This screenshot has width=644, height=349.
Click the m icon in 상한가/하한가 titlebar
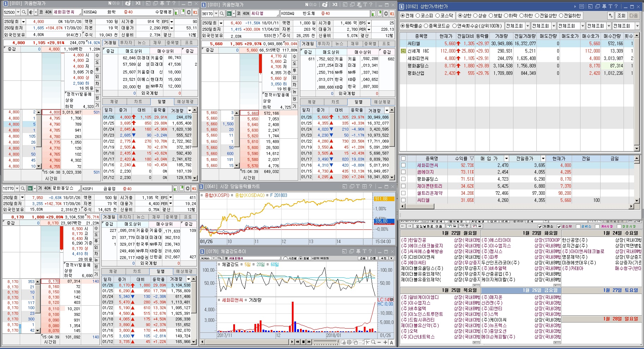(582, 6)
